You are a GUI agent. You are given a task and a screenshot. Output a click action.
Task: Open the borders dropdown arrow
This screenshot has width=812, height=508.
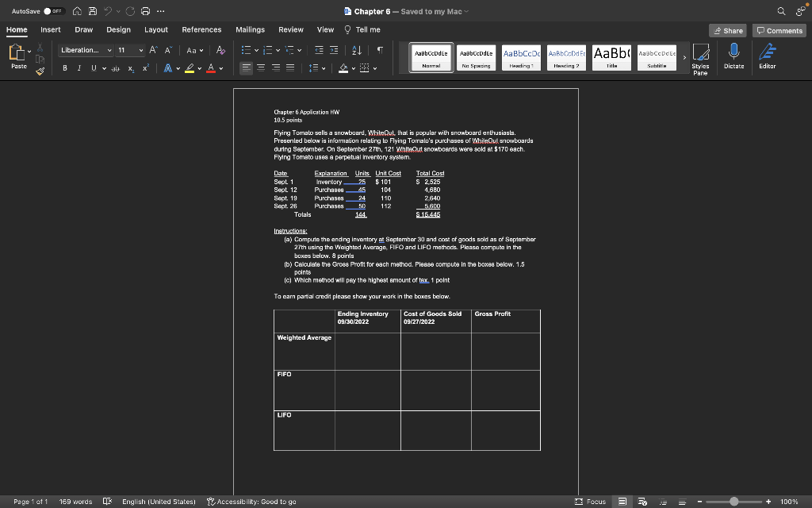375,68
